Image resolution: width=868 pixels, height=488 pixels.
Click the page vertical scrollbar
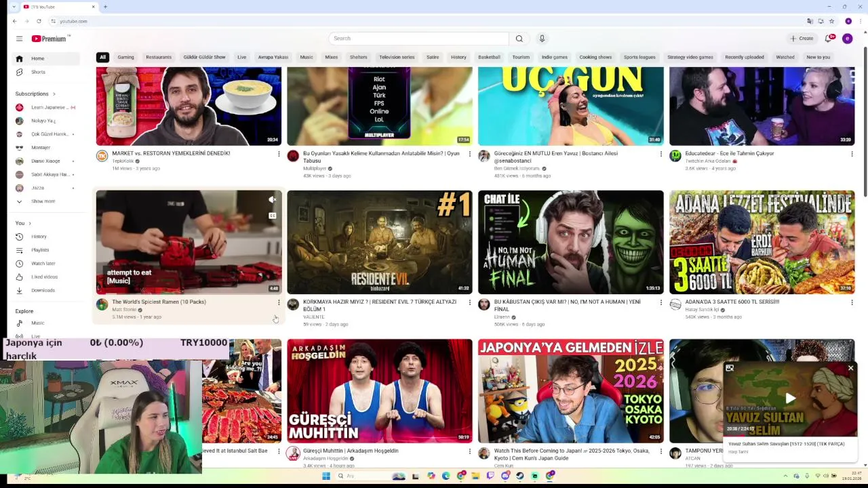865,122
